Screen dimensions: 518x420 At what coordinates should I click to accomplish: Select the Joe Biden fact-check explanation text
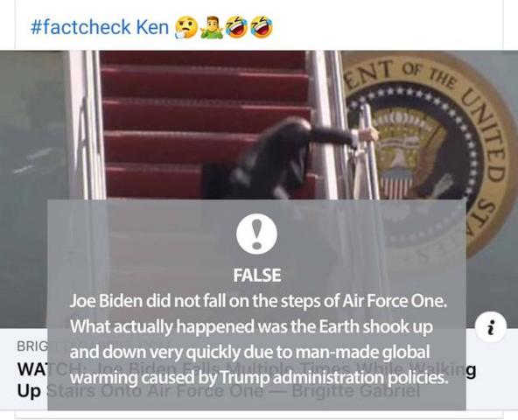[259, 339]
